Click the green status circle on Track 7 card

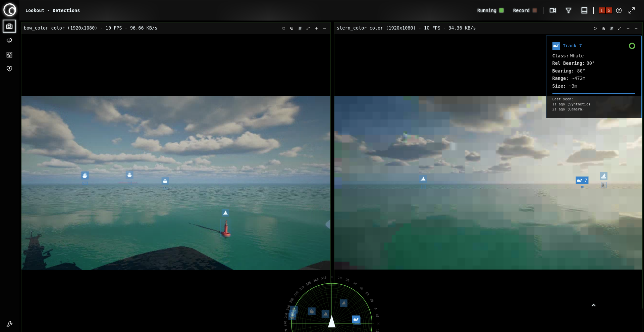click(632, 46)
